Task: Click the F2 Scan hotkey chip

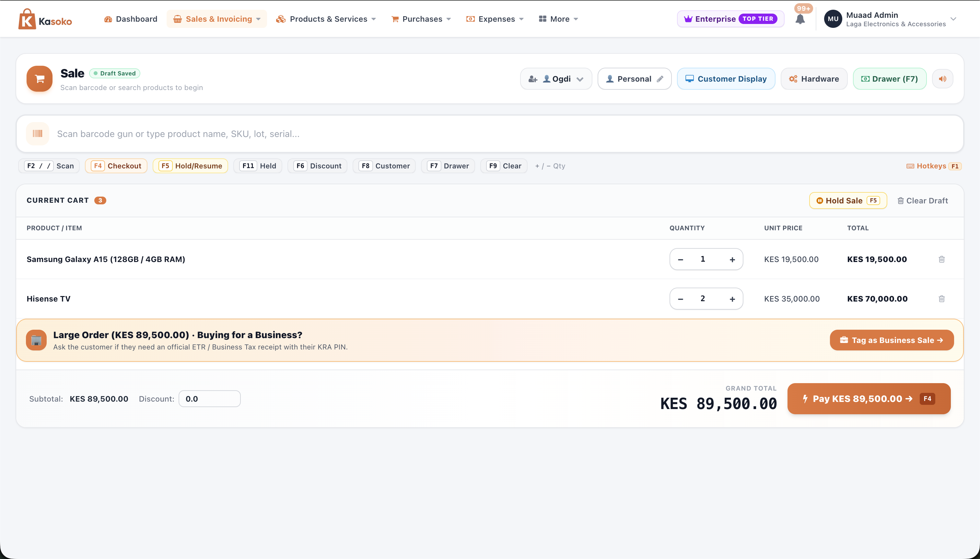Action: pos(49,166)
